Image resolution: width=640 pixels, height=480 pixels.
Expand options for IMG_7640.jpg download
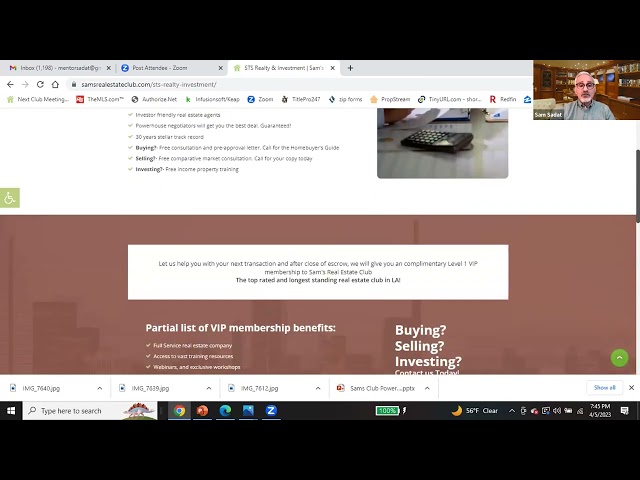[x=100, y=388]
